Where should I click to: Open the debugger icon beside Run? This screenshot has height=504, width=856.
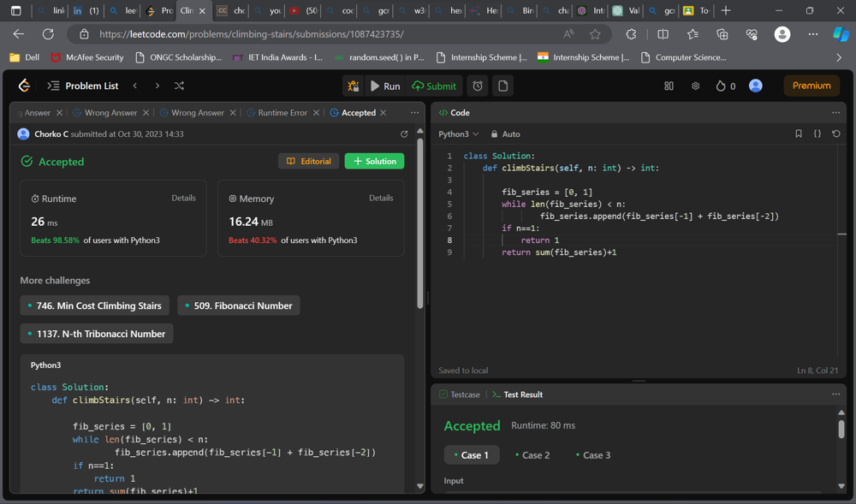(353, 86)
